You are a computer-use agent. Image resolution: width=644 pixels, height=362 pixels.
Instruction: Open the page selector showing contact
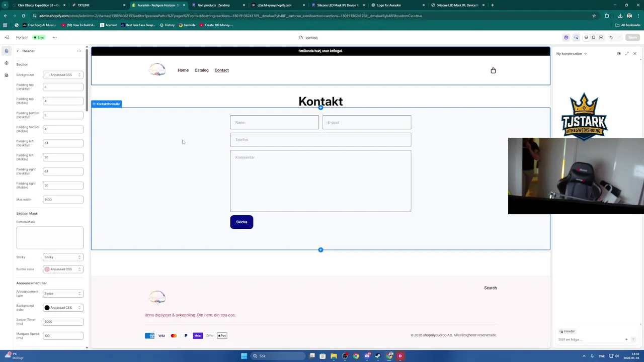(308, 37)
